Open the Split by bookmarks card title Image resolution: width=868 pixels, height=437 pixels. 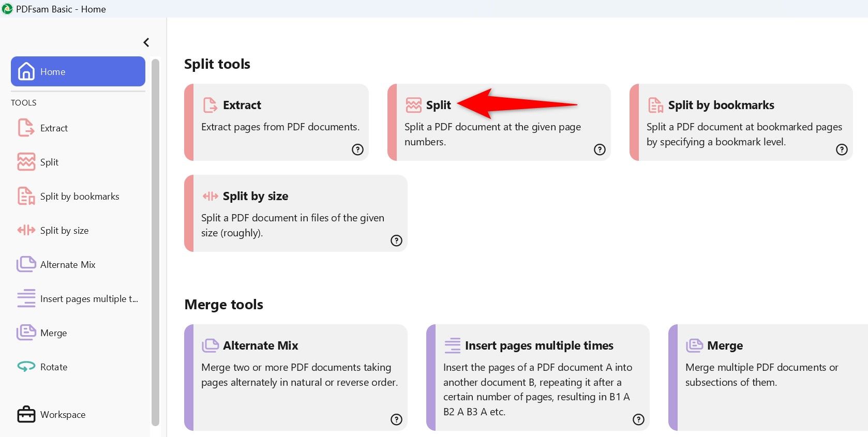721,105
